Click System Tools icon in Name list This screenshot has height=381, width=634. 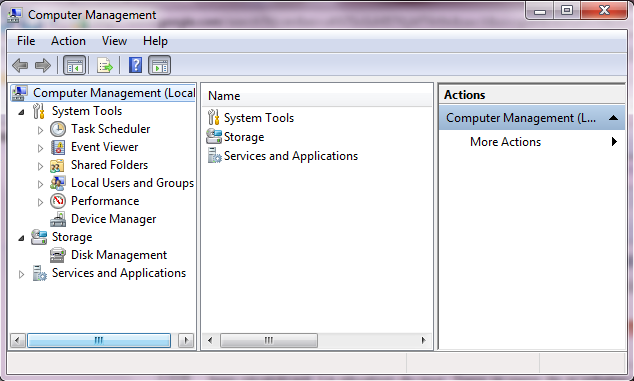tap(213, 118)
